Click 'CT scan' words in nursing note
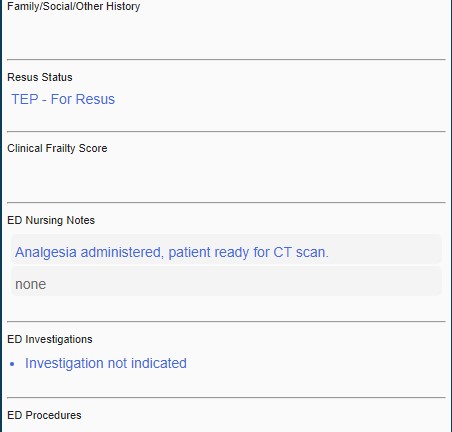Image resolution: width=452 pixels, height=432 pixels. click(301, 252)
